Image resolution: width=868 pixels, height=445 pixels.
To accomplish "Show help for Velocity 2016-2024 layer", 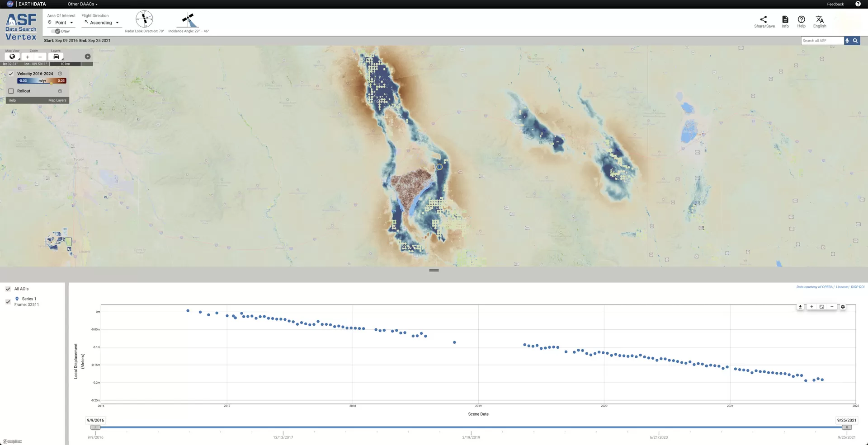I will point(60,74).
